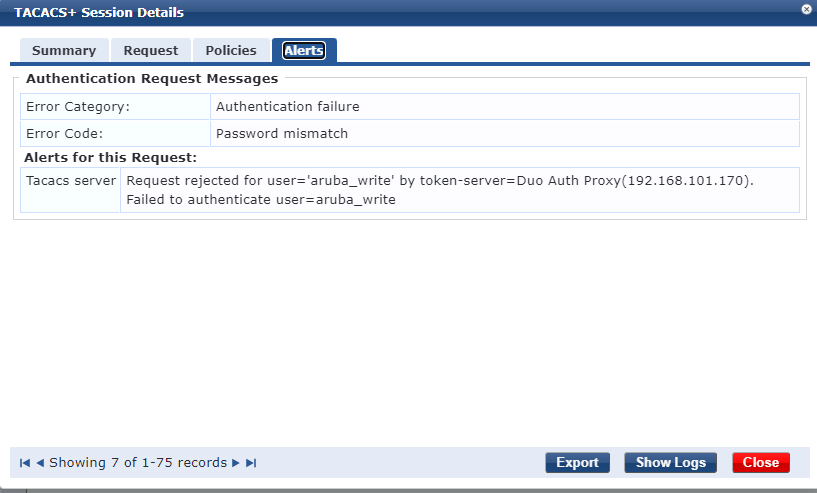Go to the first record

point(24,463)
